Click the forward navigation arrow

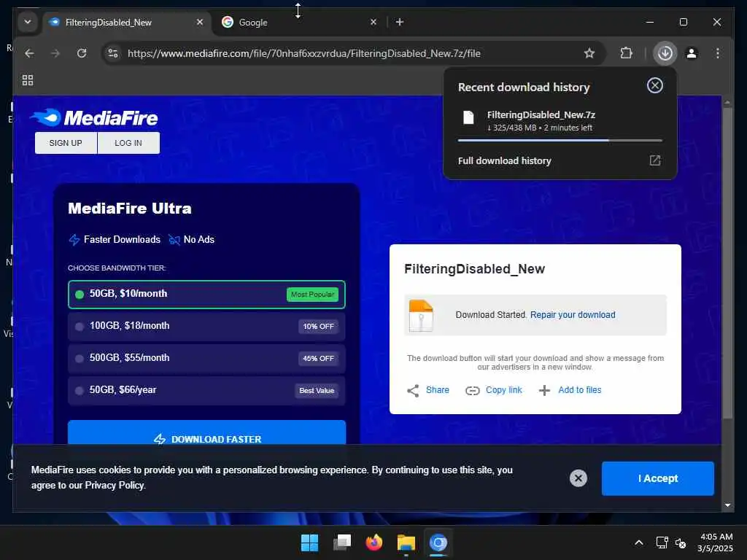click(55, 53)
